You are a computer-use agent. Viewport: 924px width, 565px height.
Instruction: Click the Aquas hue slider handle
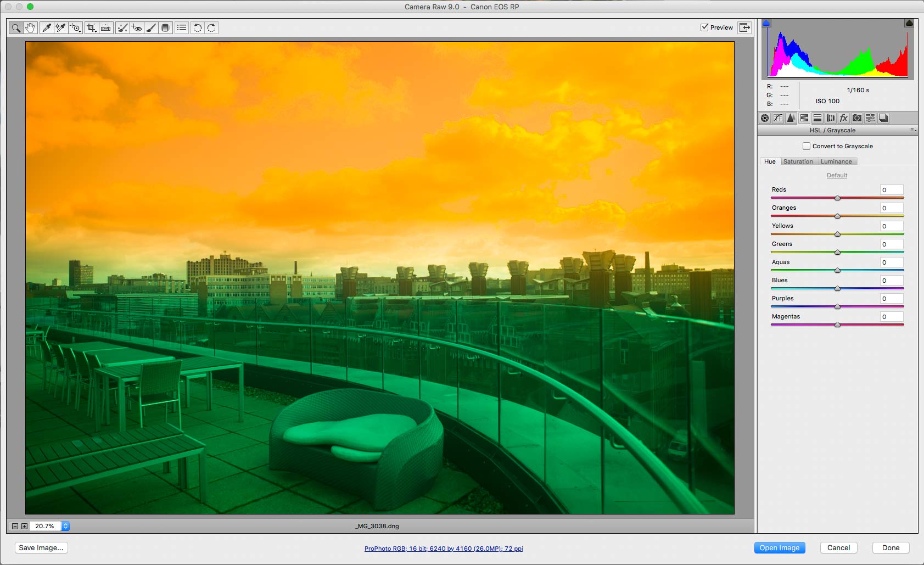click(838, 271)
